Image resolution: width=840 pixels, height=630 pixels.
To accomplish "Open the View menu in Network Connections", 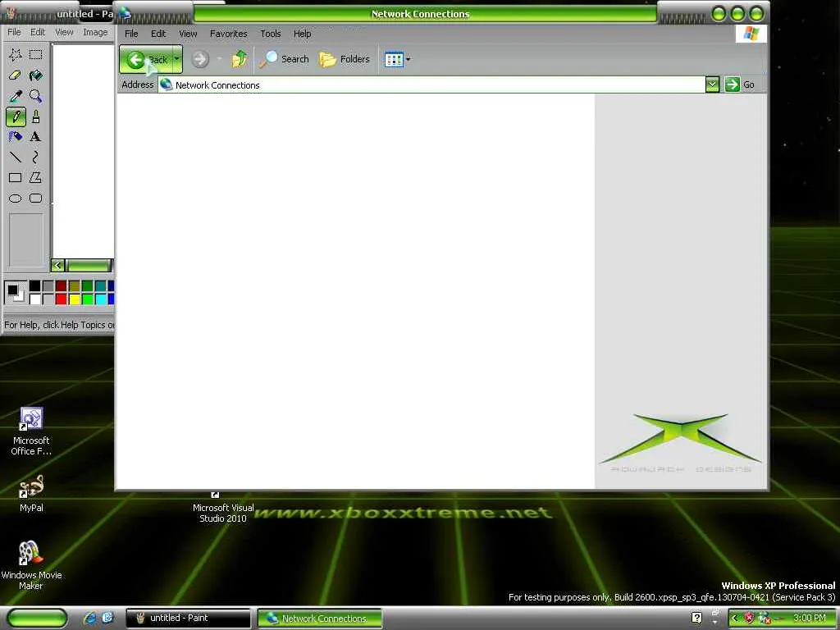I will pos(188,34).
